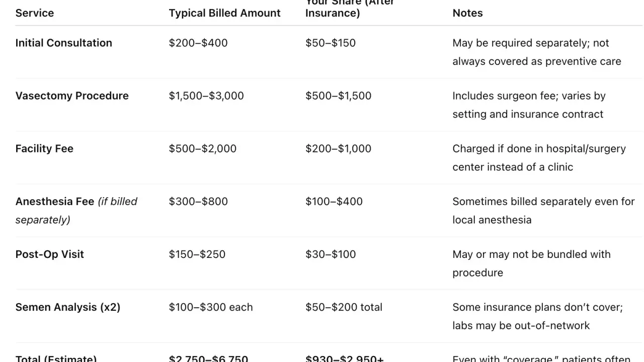Screen dimensions: 644x362
Task: Select the Post-Op Visit row label
Action: 50,254
